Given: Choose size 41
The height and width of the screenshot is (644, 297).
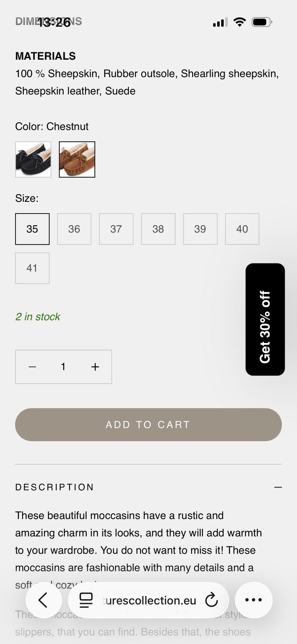Looking at the screenshot, I should tap(32, 268).
